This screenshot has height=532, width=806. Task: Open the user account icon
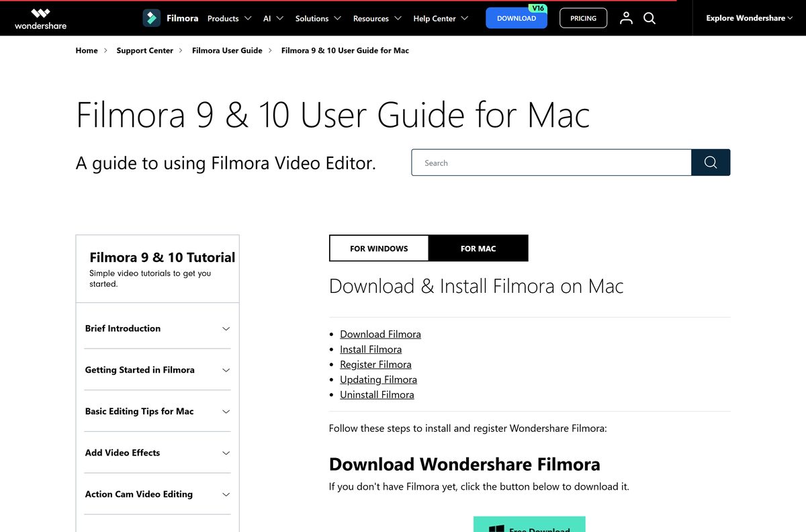pos(626,18)
